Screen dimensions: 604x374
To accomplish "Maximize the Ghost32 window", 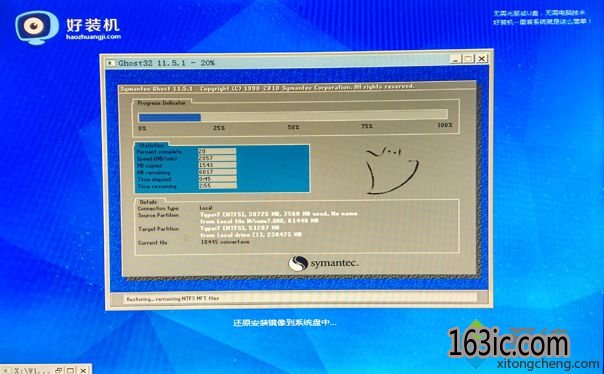I will point(468,59).
